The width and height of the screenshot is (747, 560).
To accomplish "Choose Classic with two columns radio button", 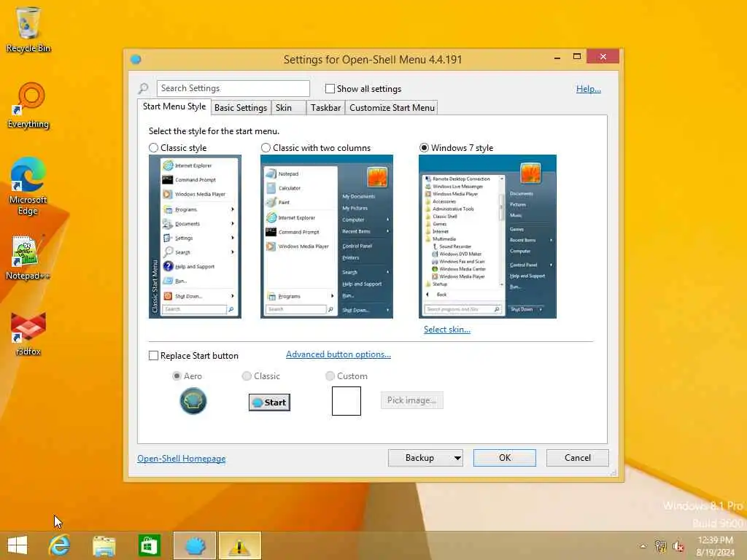I will (x=266, y=148).
